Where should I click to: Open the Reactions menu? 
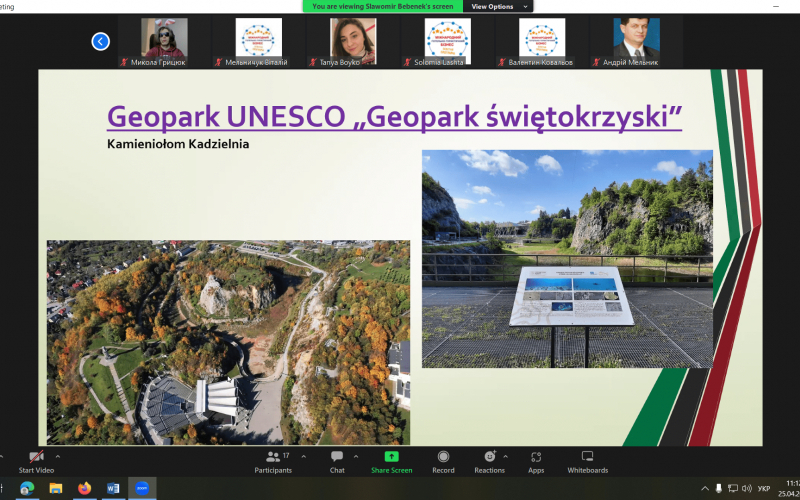coord(489,461)
